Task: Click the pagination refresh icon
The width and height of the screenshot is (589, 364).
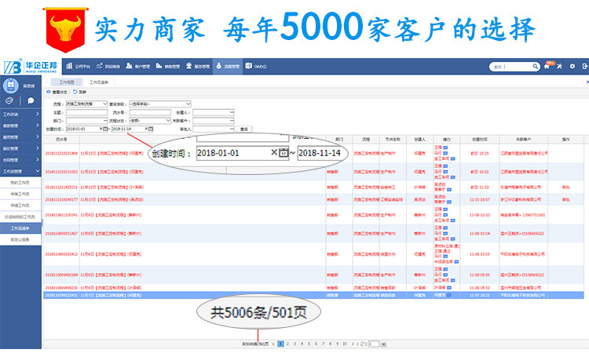Action: click(362, 344)
